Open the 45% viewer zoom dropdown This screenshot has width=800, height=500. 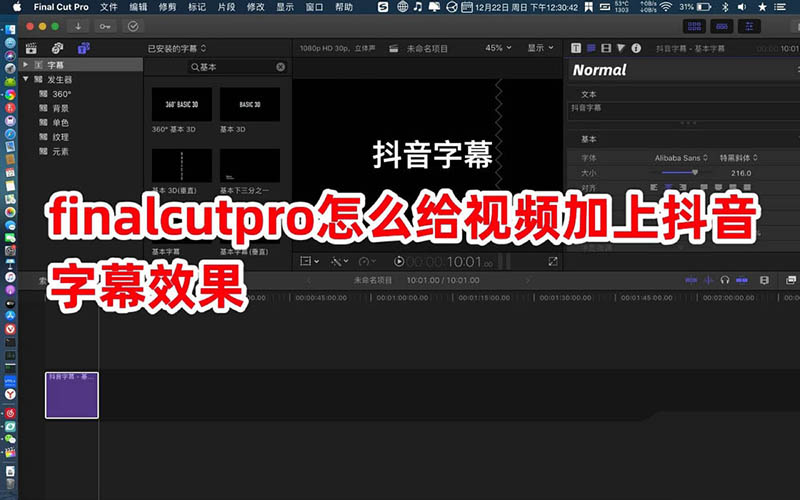point(498,48)
